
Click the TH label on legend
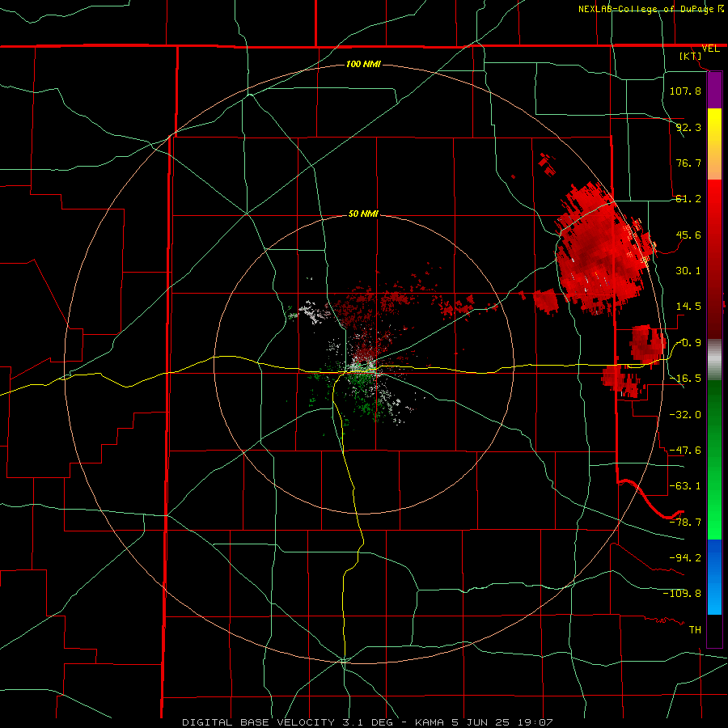[x=695, y=630]
